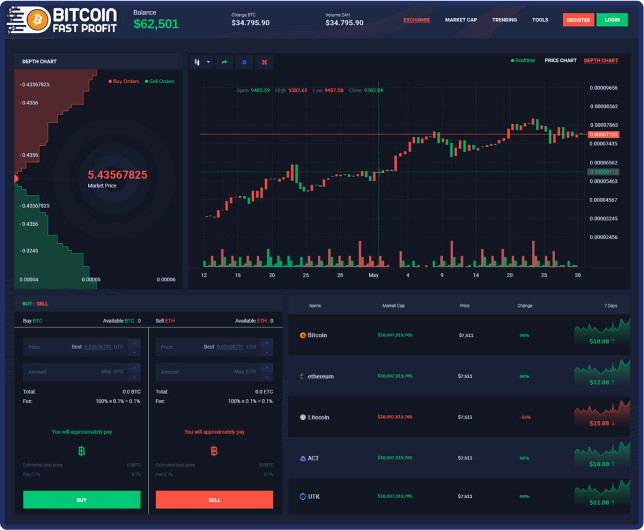Click the red Register button
644x530 pixels.
coord(578,20)
